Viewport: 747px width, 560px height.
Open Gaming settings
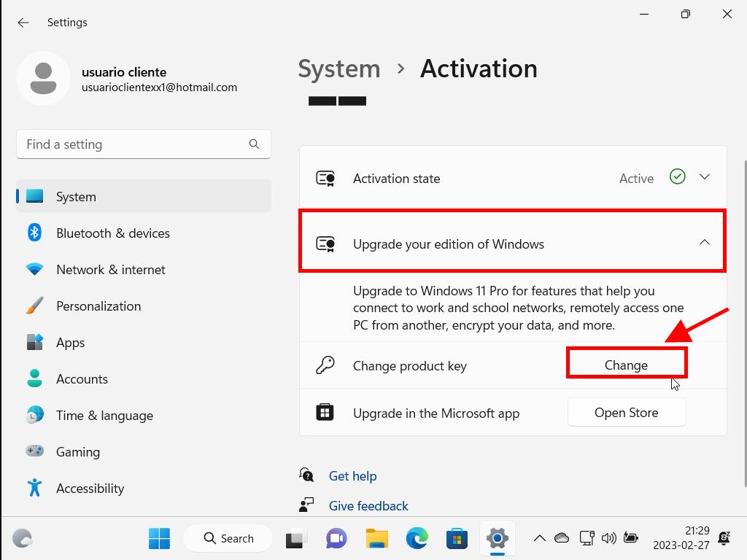(x=77, y=452)
